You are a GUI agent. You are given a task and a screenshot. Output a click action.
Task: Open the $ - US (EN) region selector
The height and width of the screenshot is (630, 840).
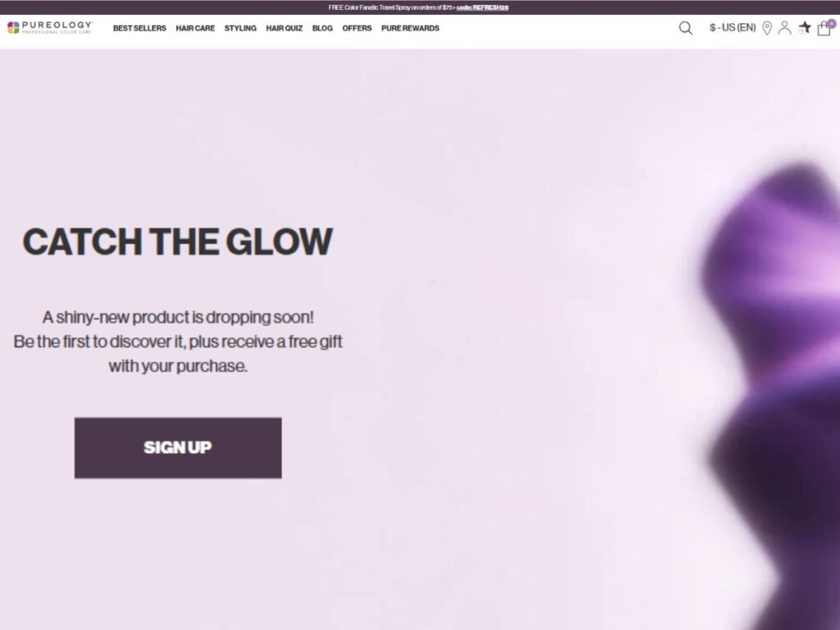click(x=733, y=28)
